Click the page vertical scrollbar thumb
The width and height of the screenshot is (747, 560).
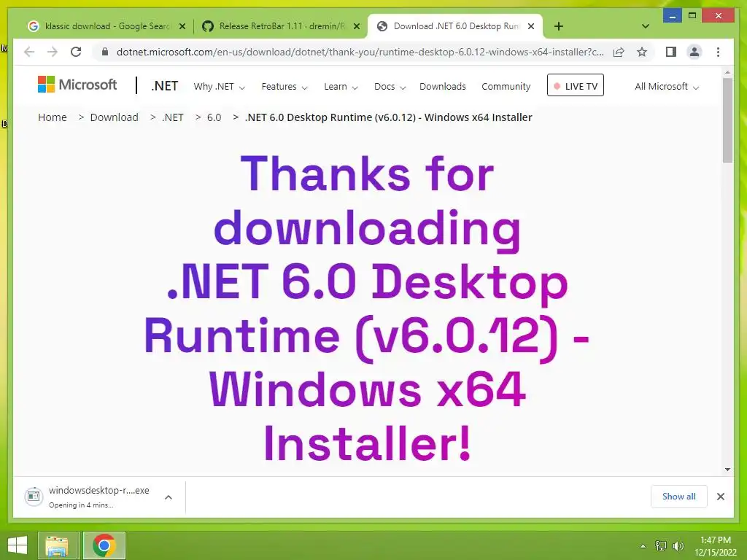[x=727, y=120]
